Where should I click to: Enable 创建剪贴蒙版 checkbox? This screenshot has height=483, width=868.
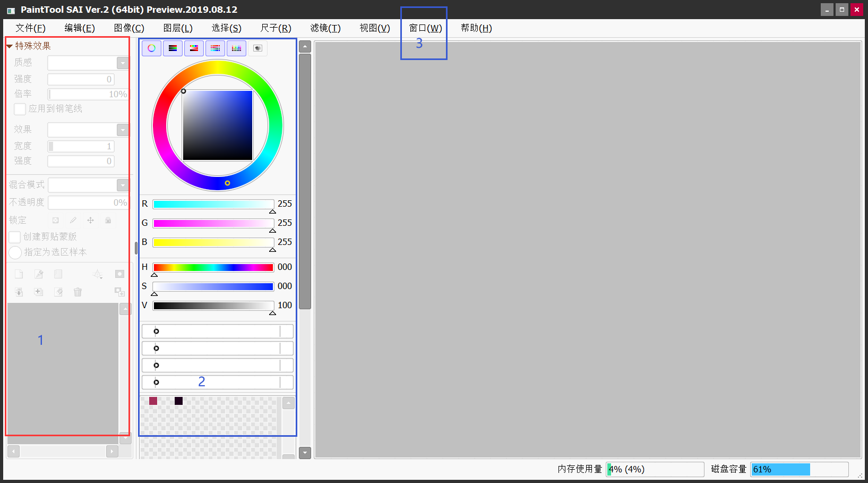[15, 237]
